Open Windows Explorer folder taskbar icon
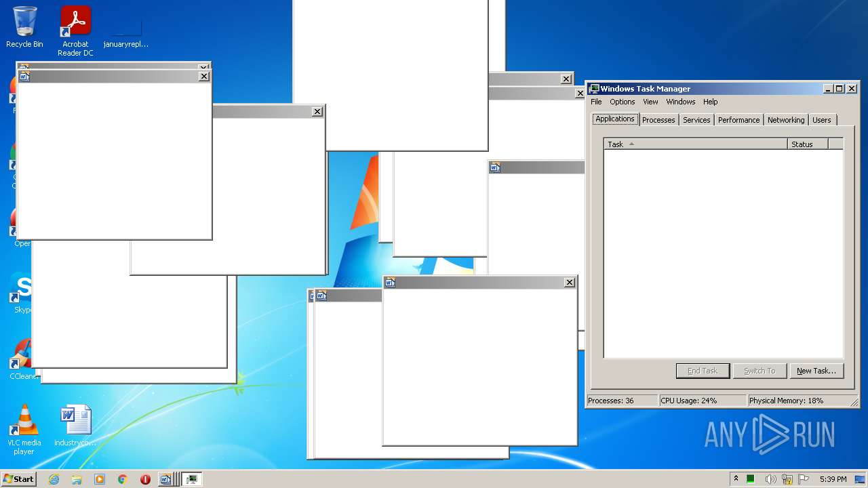 click(77, 479)
